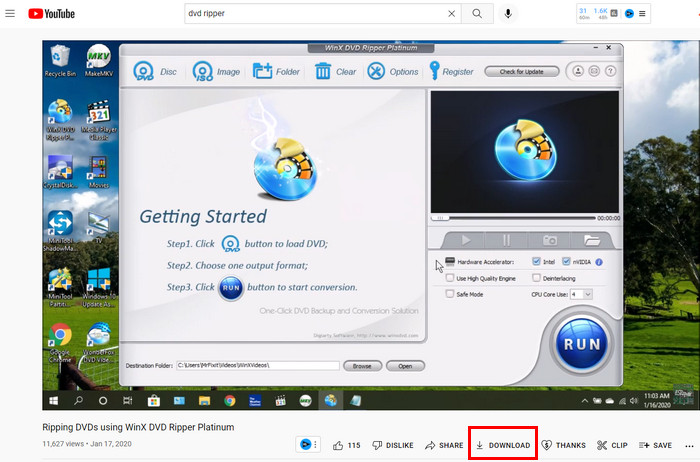Clear the 'dvd ripper' search text
The image size is (700, 462).
(451, 14)
